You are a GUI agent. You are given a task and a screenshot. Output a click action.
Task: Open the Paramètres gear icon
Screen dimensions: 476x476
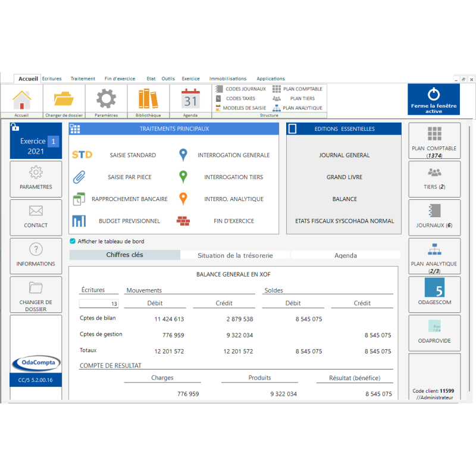106,98
